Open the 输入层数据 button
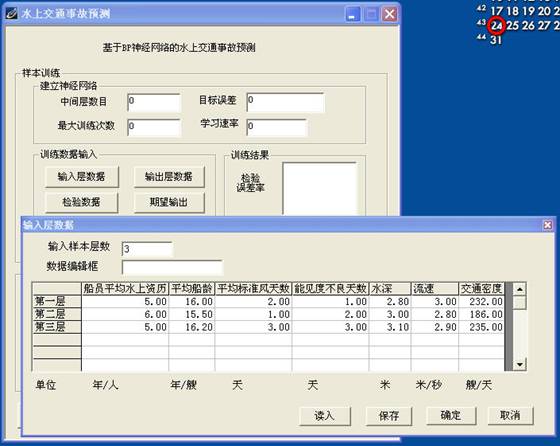 click(82, 176)
